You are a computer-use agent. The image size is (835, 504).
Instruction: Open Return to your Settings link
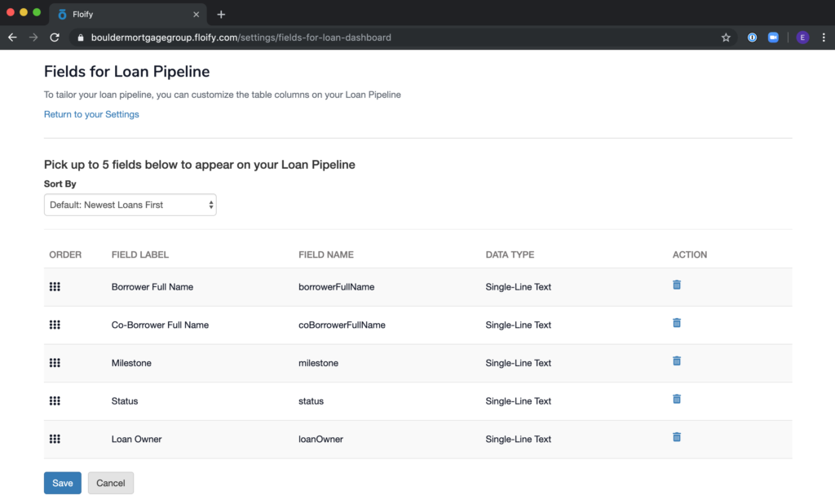pyautogui.click(x=91, y=114)
